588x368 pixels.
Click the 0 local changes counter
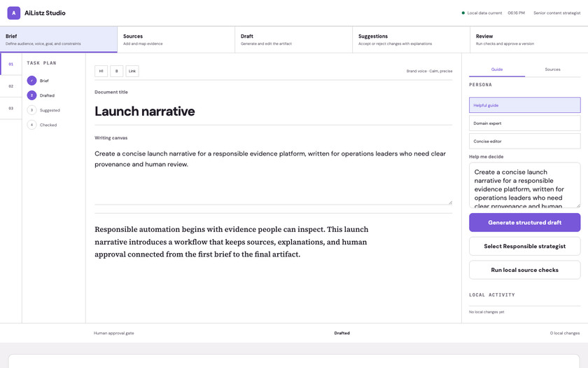(565, 333)
